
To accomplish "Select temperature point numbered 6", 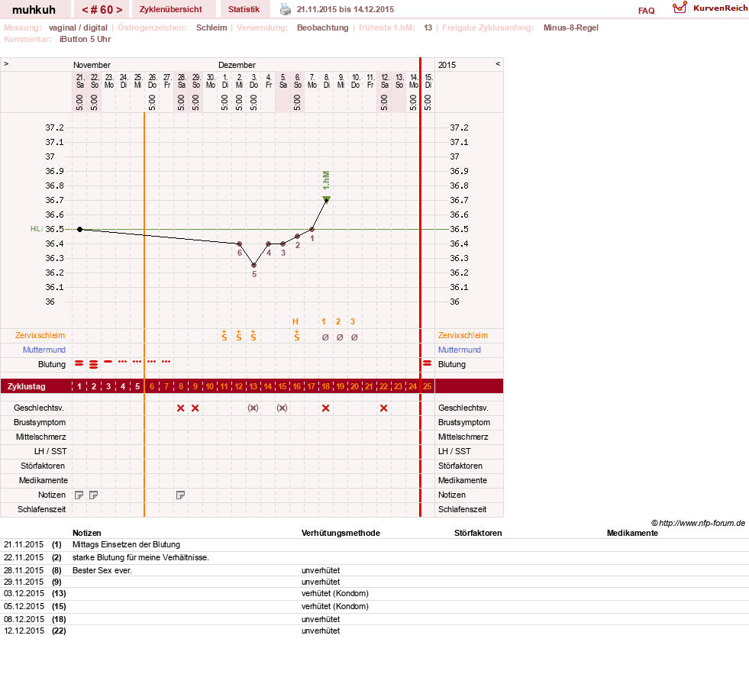I will tap(239, 244).
